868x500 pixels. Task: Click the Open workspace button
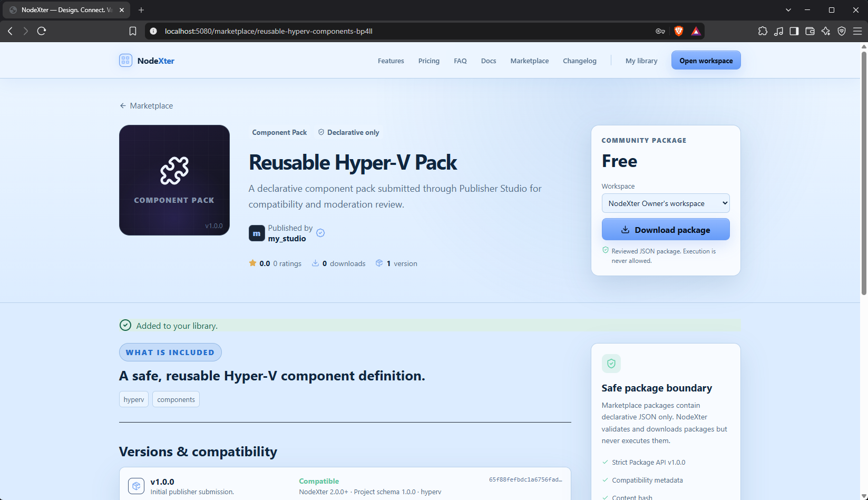706,61
